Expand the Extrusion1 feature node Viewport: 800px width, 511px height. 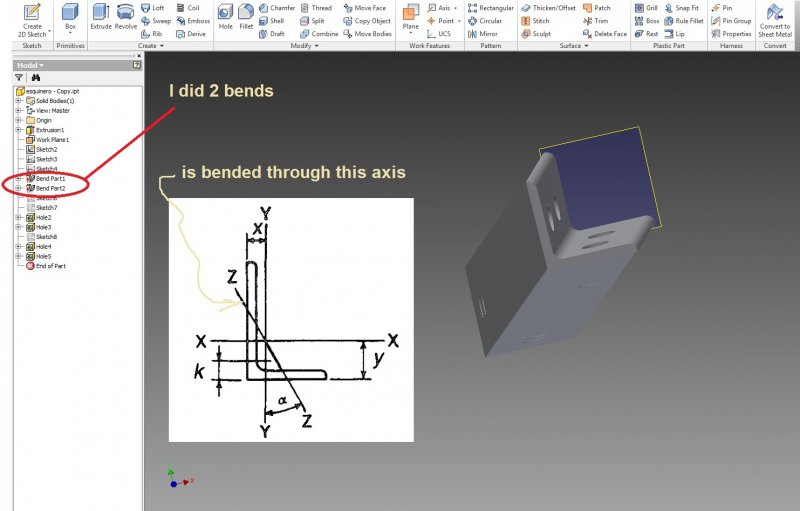point(18,130)
